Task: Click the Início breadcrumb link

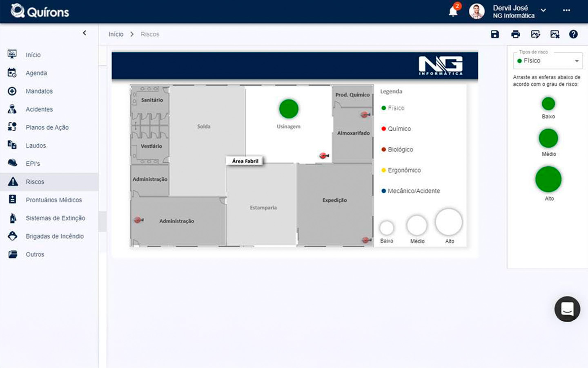Action: tap(116, 34)
